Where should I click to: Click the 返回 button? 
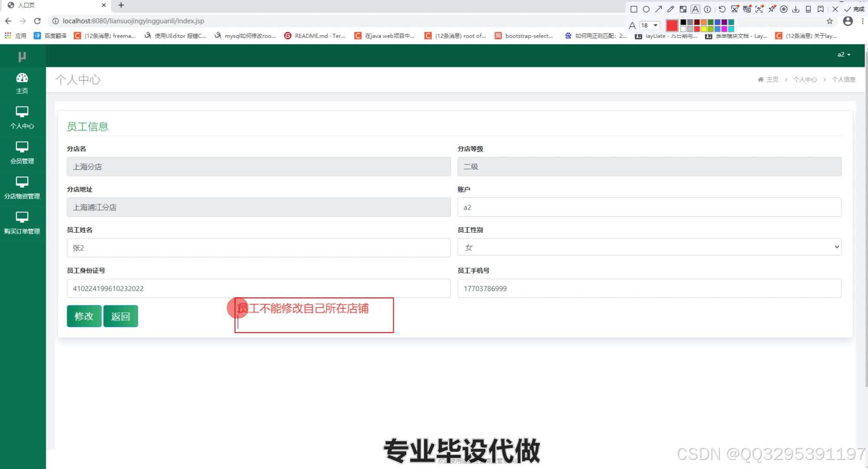pos(121,316)
